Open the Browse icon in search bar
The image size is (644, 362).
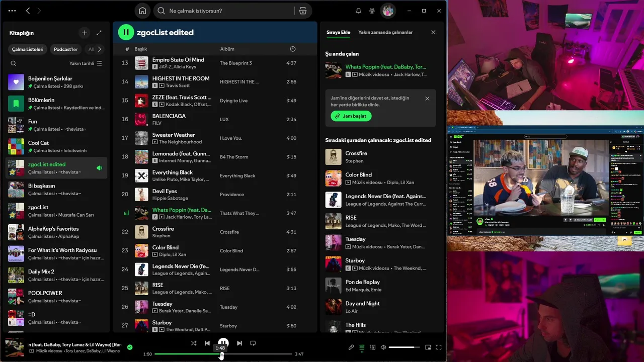(302, 11)
